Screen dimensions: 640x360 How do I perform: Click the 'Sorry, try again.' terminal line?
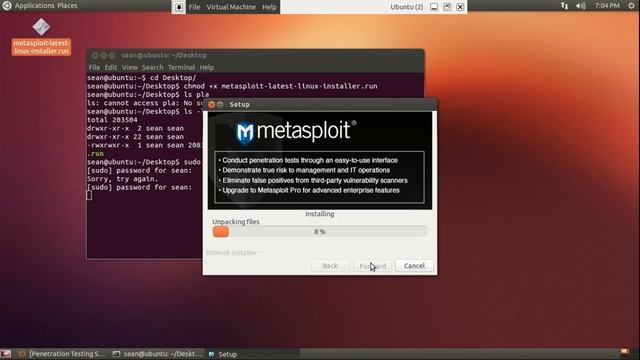click(122, 179)
